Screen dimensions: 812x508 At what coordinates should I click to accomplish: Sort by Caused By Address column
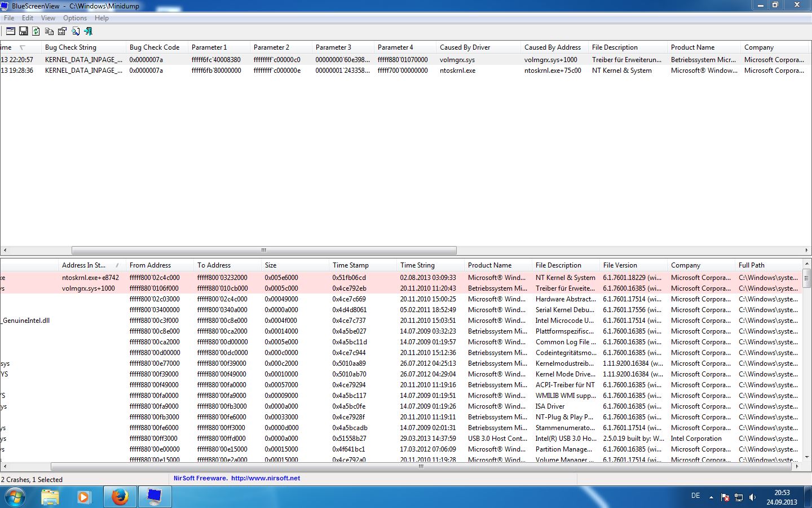(x=554, y=47)
